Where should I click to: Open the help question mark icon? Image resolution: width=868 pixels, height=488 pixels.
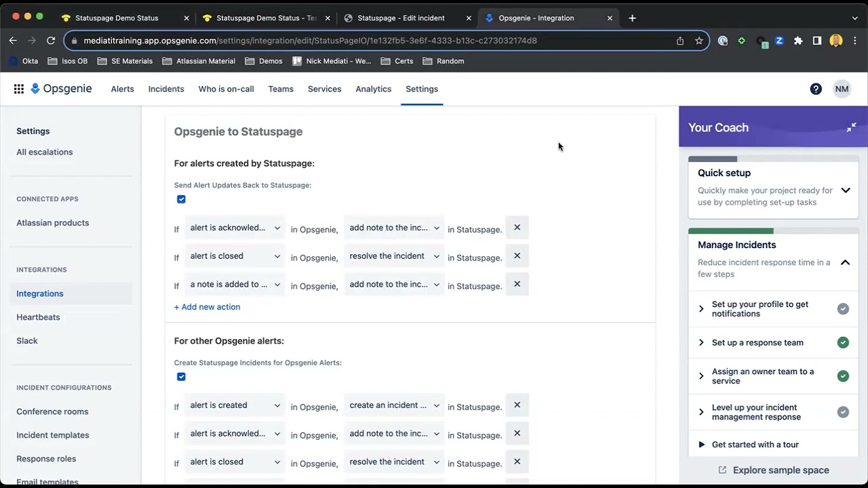816,89
